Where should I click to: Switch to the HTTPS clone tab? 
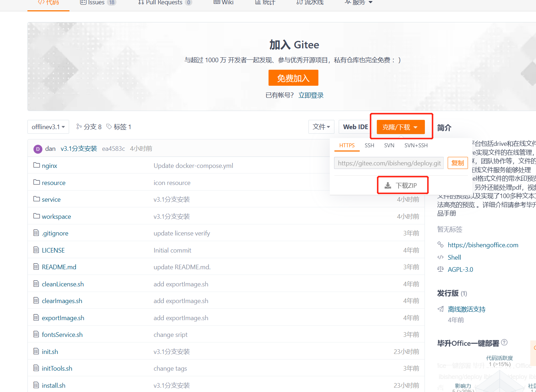click(x=347, y=145)
